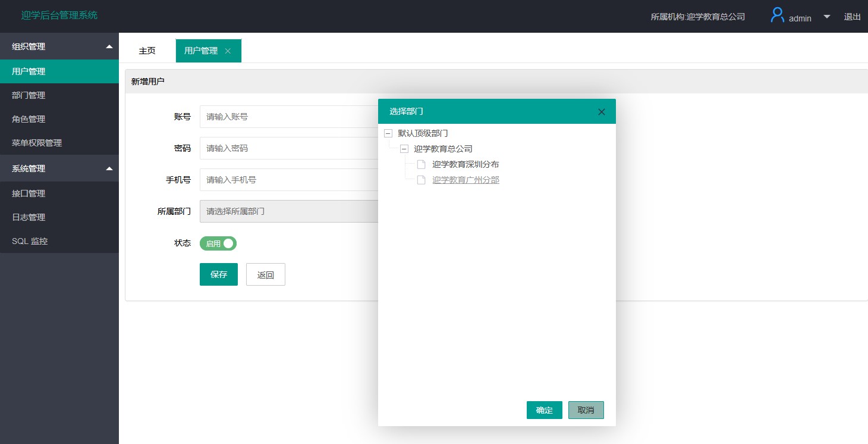868x444 pixels.
Task: Open 部门管理 in the sidebar
Action: tap(29, 95)
